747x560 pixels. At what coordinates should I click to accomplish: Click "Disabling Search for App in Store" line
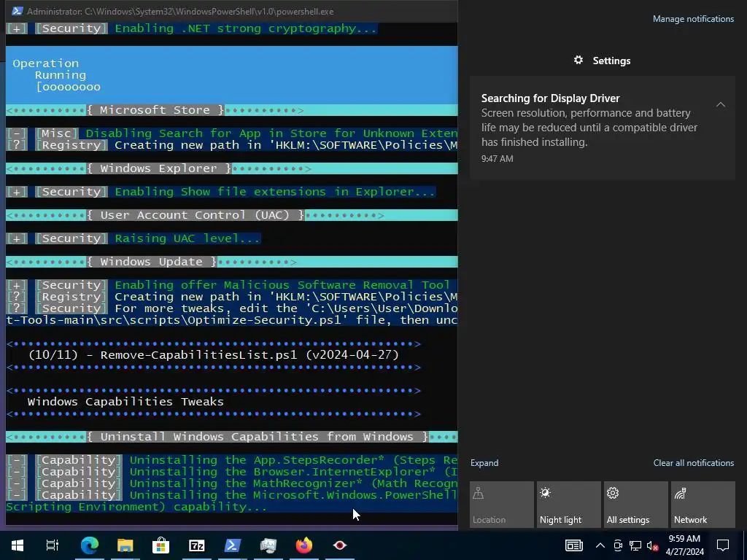[x=271, y=133]
